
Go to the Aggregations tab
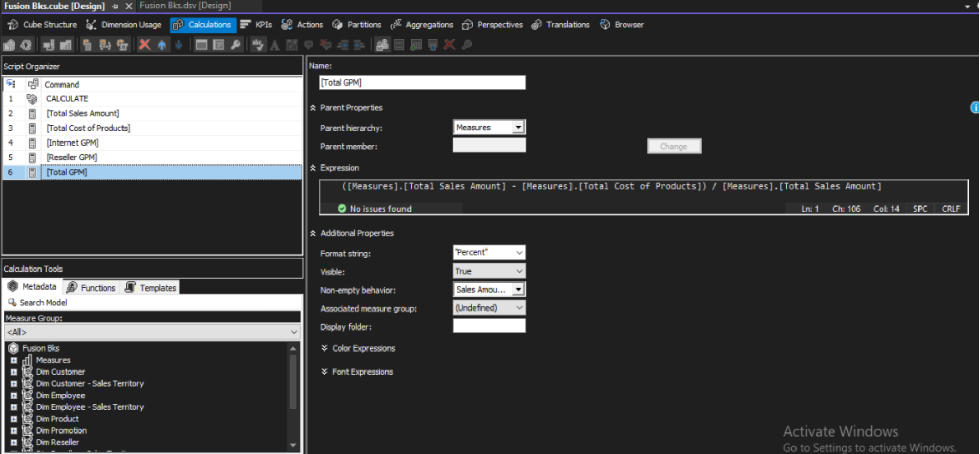click(422, 25)
